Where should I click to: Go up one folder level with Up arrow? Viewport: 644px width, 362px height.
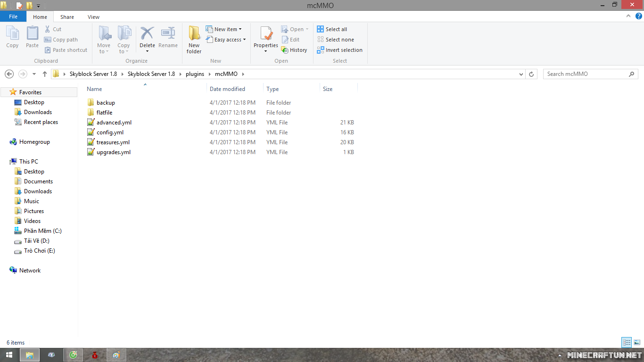click(45, 74)
